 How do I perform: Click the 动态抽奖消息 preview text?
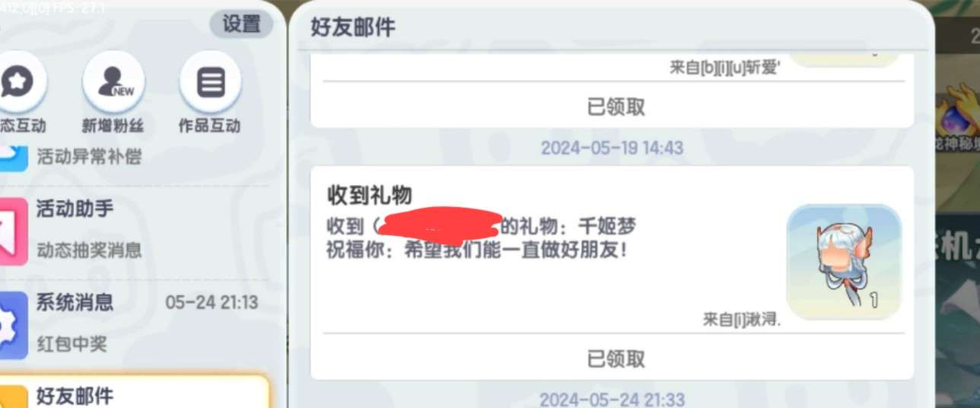click(x=89, y=250)
